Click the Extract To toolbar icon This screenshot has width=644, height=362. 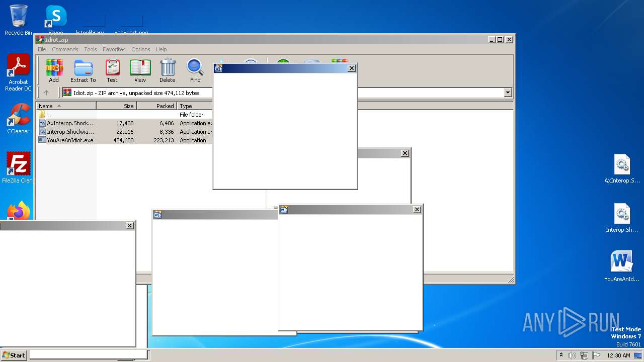pos(83,71)
